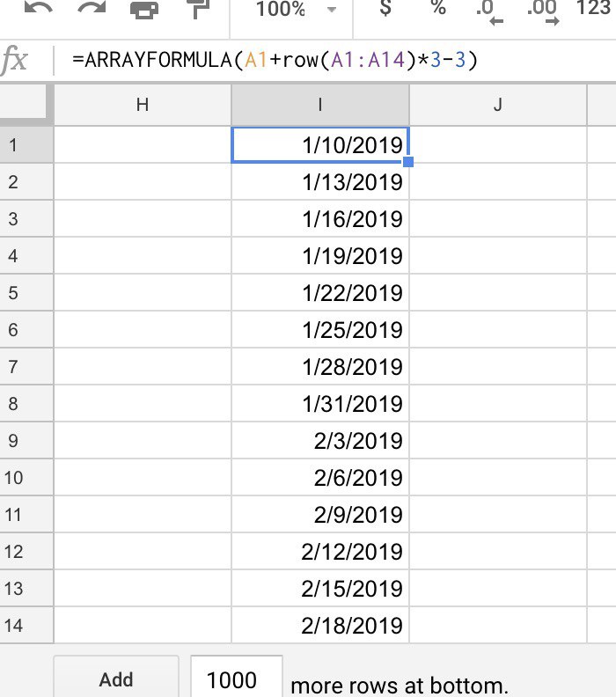Select cell containing 2/15/2019

[x=320, y=588]
